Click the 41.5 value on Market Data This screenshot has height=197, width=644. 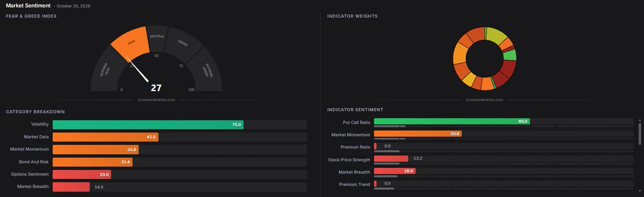pyautogui.click(x=151, y=137)
